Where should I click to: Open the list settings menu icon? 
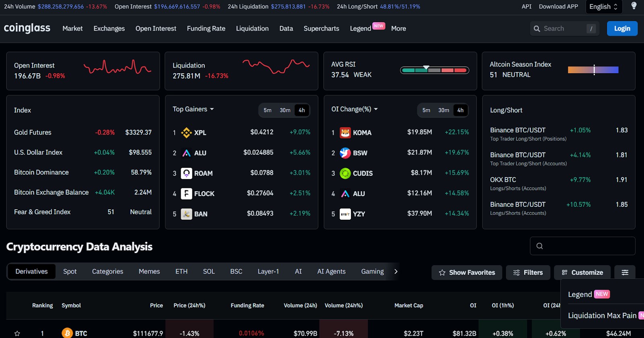pyautogui.click(x=625, y=272)
